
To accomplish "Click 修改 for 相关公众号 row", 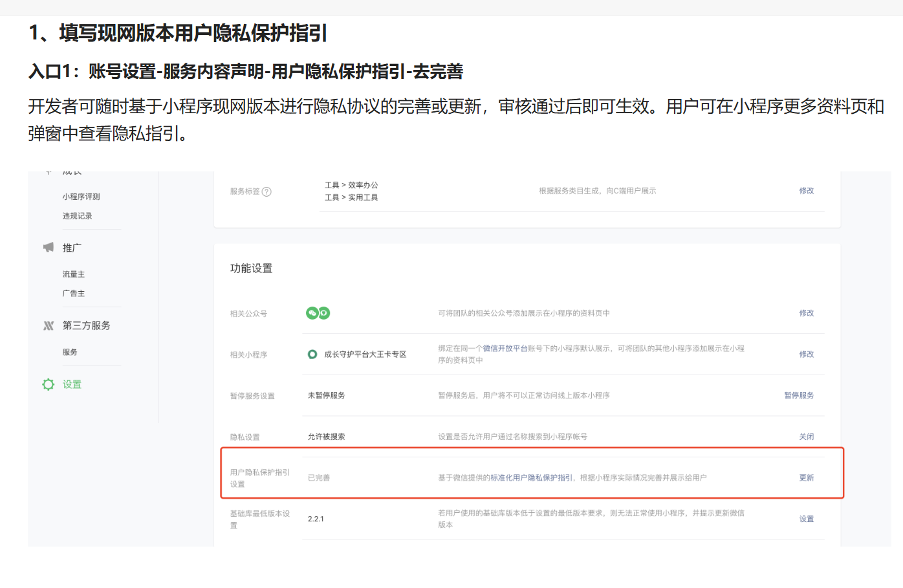I will point(807,313).
